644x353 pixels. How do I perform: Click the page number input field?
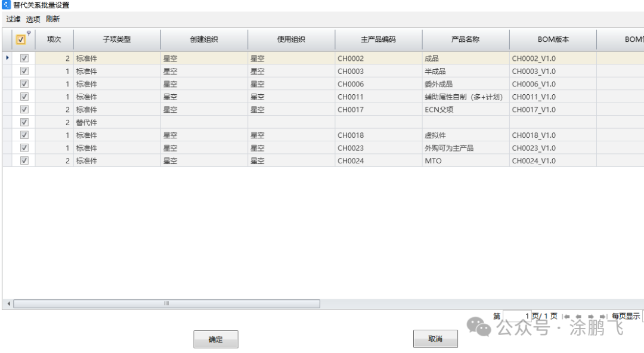(516, 316)
